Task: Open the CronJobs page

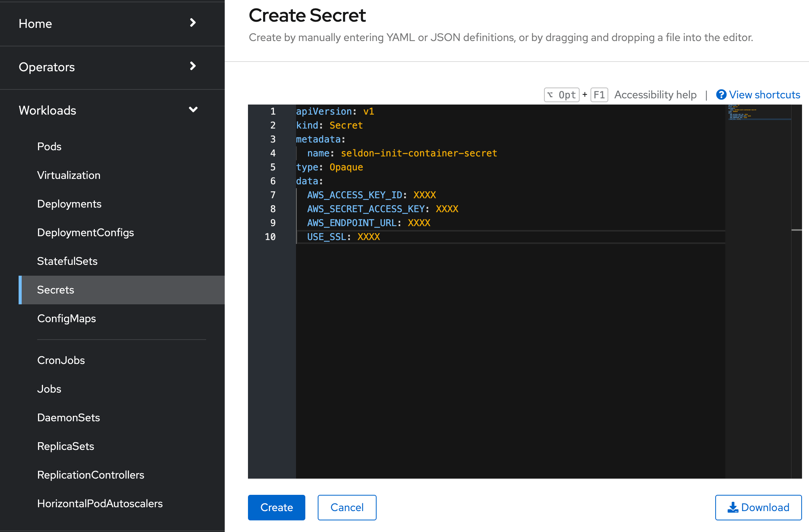Action: [61, 360]
